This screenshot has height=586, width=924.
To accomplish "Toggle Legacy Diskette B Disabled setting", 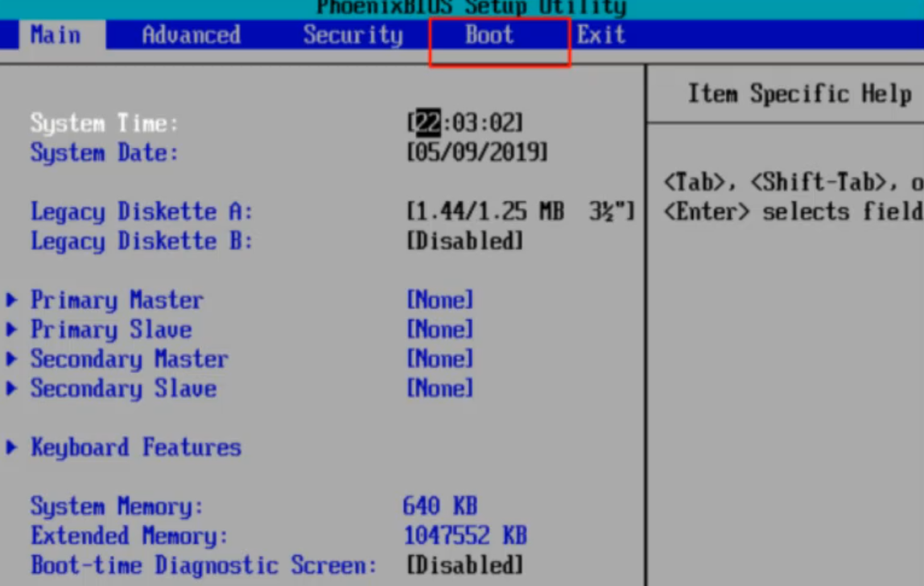I will click(465, 241).
